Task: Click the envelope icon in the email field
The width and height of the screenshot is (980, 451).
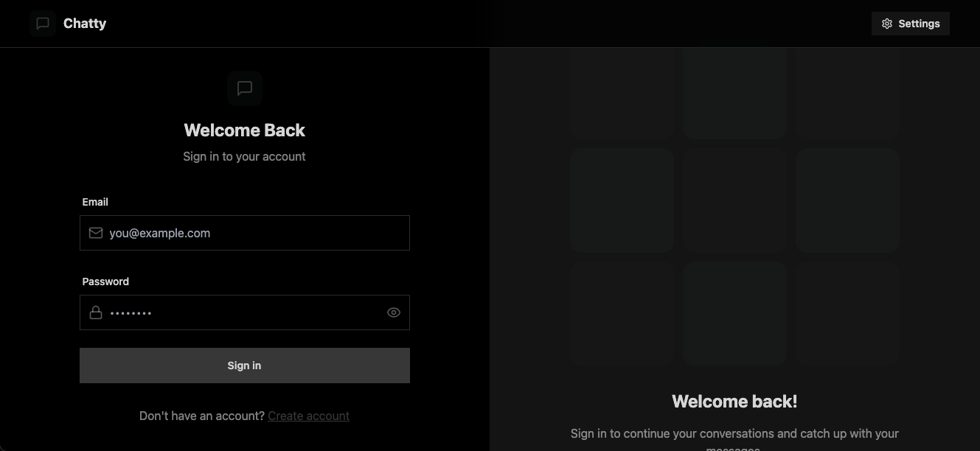Action: tap(96, 232)
